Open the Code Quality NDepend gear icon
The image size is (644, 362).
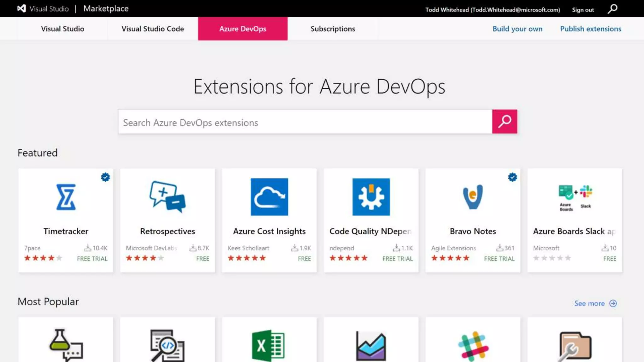click(x=371, y=197)
